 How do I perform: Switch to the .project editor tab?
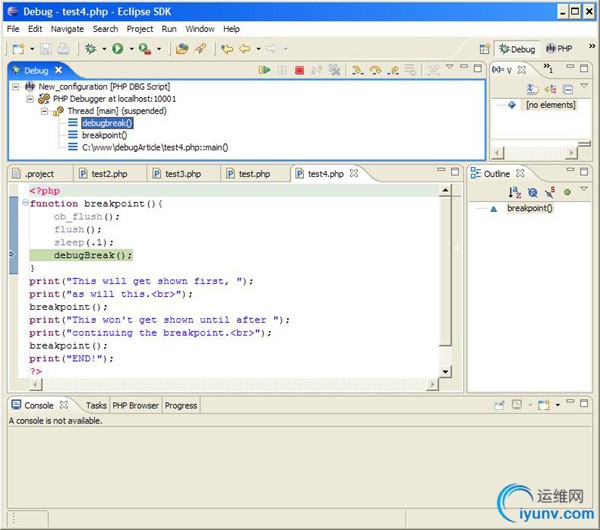(39, 174)
